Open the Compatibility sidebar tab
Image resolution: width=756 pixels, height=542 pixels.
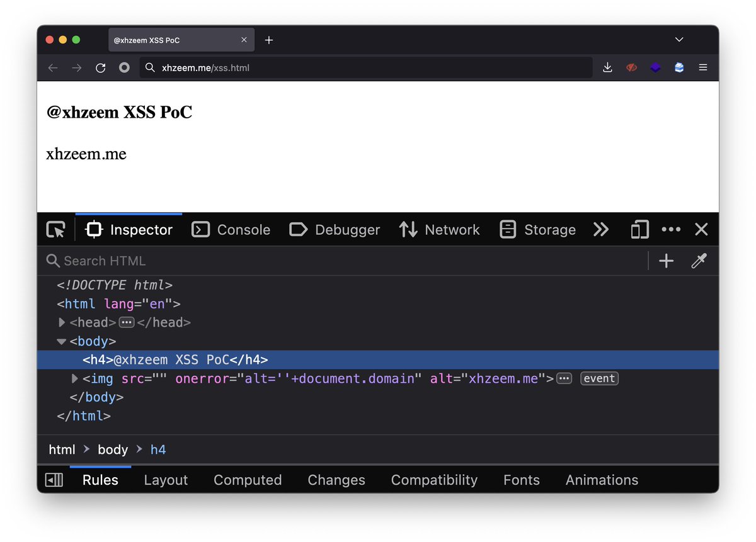point(434,480)
